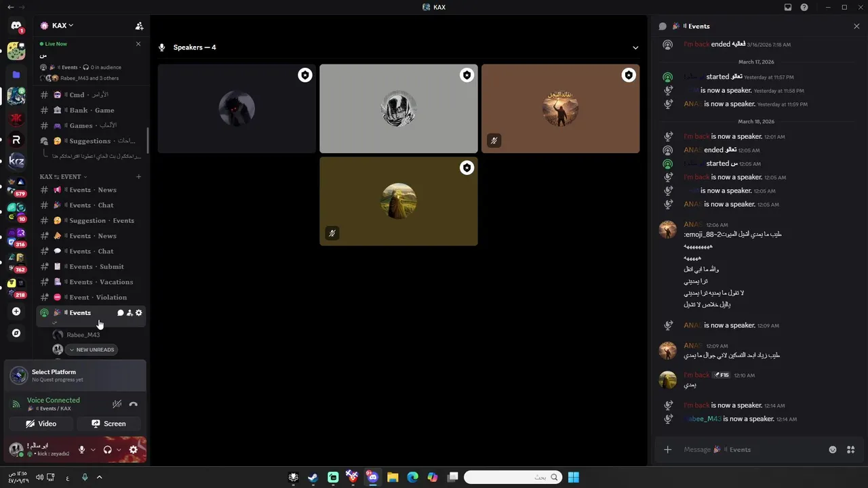Click the Windows Start button
Viewport: 868px width, 488px height.
tap(574, 477)
